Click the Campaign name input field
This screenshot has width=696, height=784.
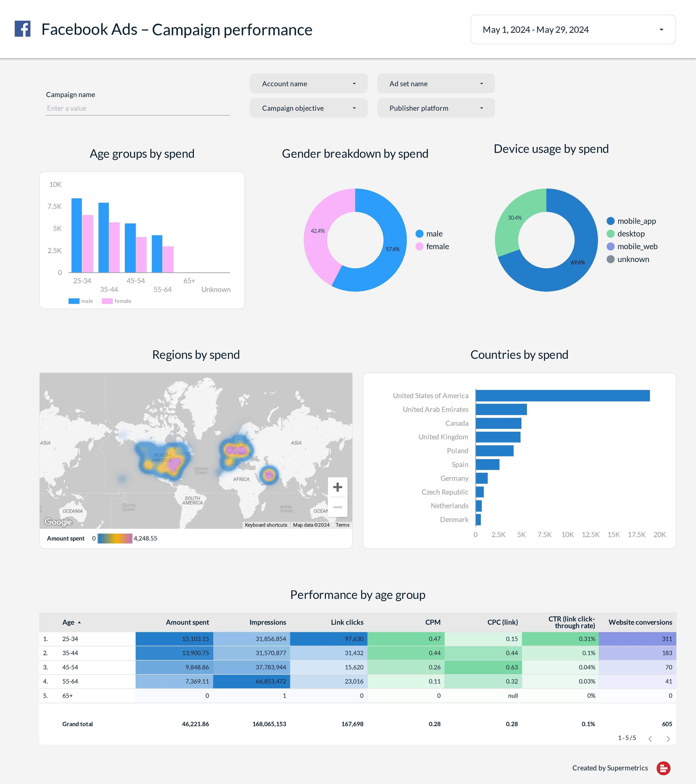(137, 108)
